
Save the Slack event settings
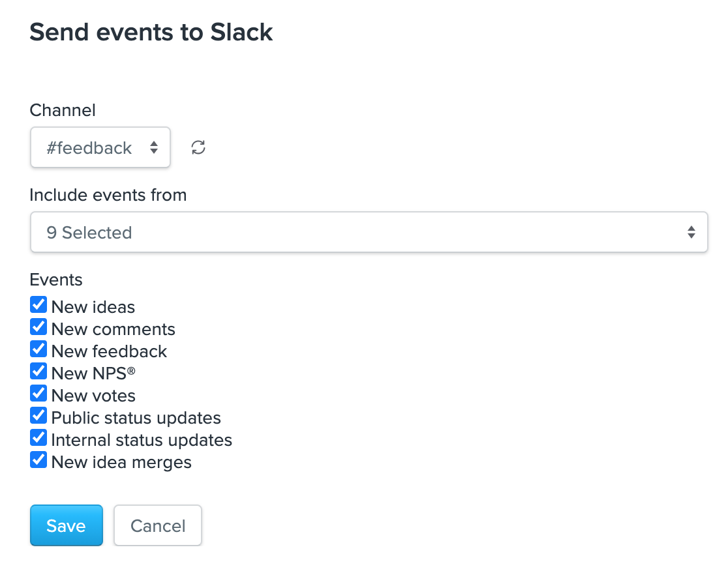coord(67,525)
